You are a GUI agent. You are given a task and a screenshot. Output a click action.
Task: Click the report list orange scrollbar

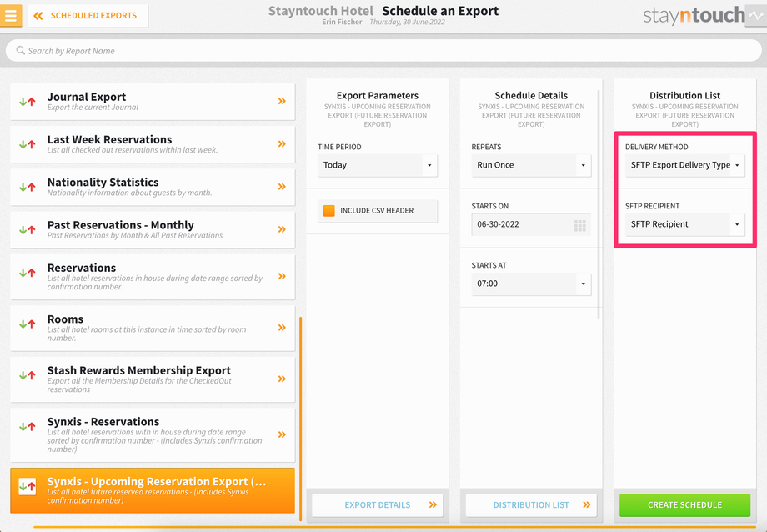pyautogui.click(x=300, y=419)
